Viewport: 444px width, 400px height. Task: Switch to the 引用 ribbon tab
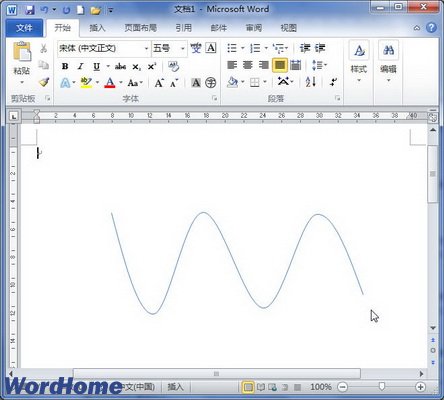183,28
